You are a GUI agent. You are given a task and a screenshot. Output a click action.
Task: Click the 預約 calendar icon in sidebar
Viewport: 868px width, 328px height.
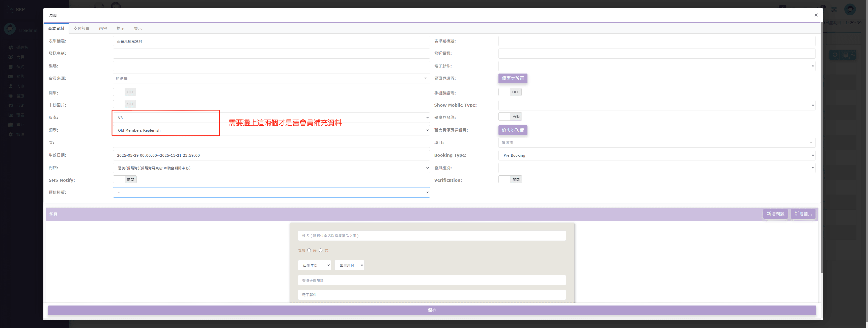pyautogui.click(x=11, y=67)
